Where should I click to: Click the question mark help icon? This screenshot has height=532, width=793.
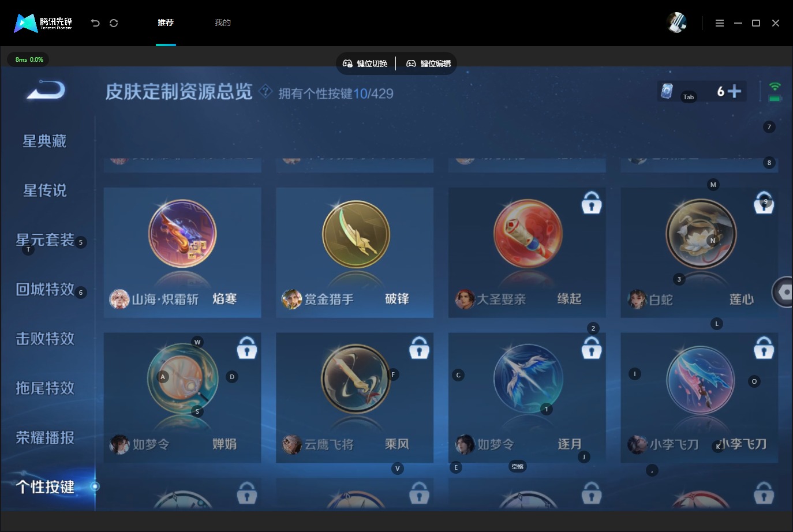pyautogui.click(x=265, y=91)
